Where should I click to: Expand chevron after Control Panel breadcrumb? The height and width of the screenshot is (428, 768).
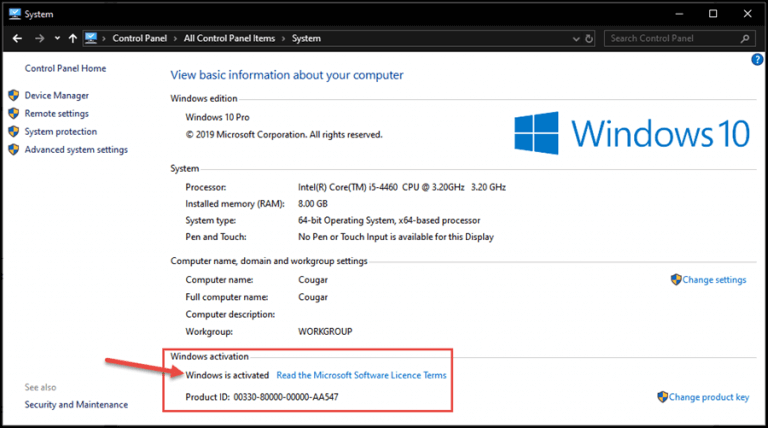coord(175,39)
